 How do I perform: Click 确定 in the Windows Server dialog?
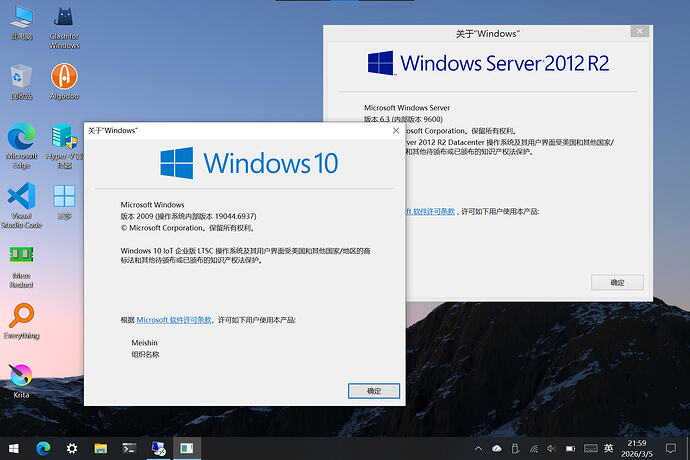[617, 283]
